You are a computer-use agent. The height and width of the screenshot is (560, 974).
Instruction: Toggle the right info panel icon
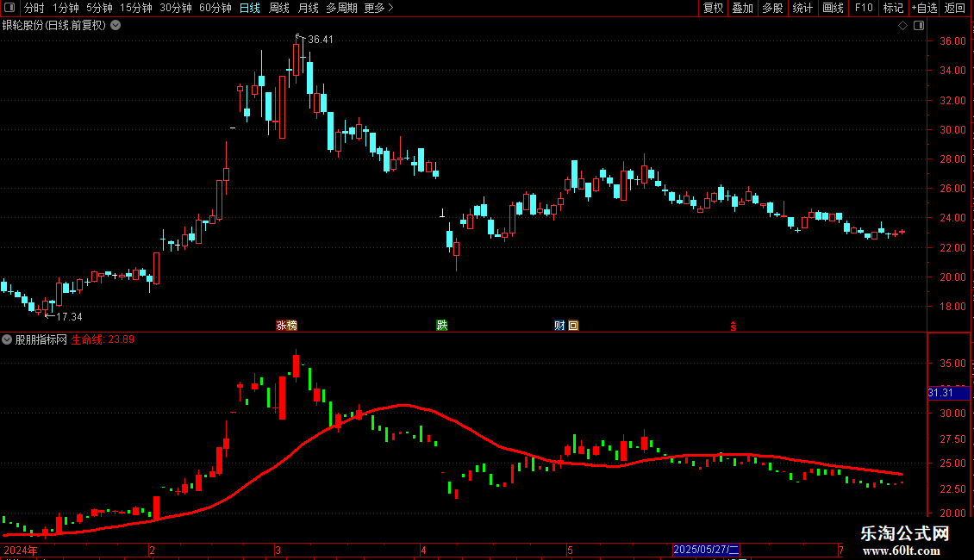919,26
